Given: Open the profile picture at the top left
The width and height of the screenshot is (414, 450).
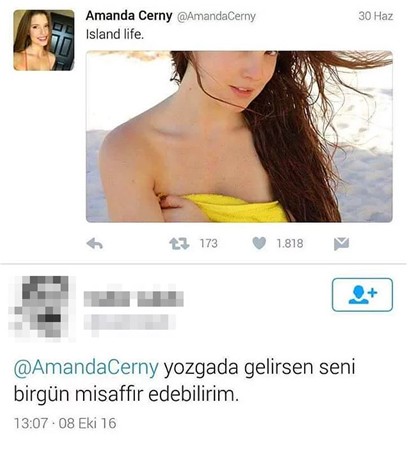Looking at the screenshot, I should click(x=44, y=40).
